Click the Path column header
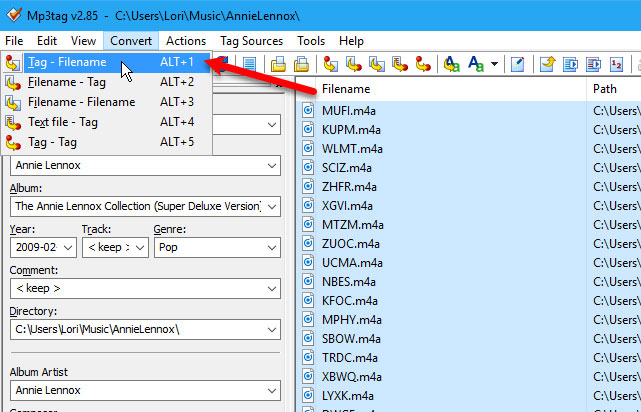 coord(612,88)
